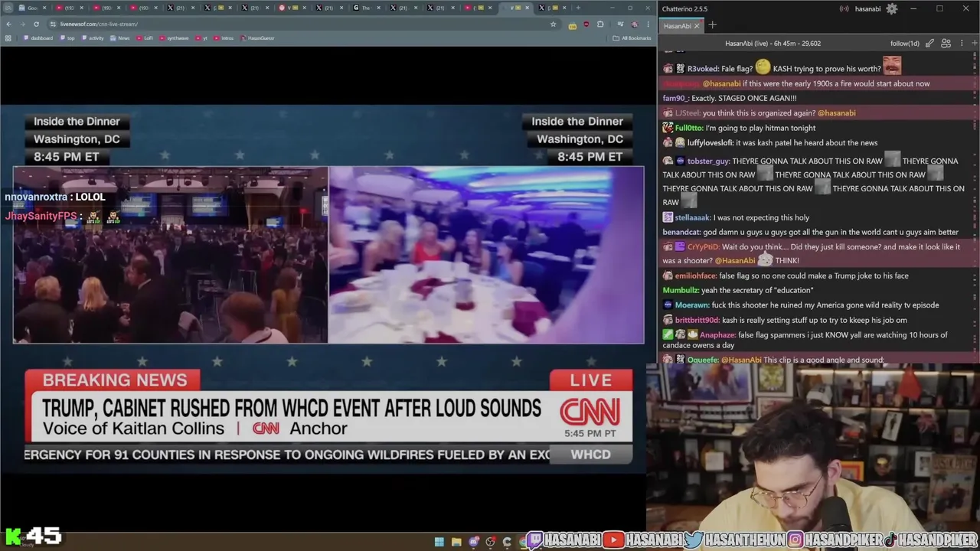980x551 pixels.
Task: Click username Full0tto in chat
Action: coord(688,129)
